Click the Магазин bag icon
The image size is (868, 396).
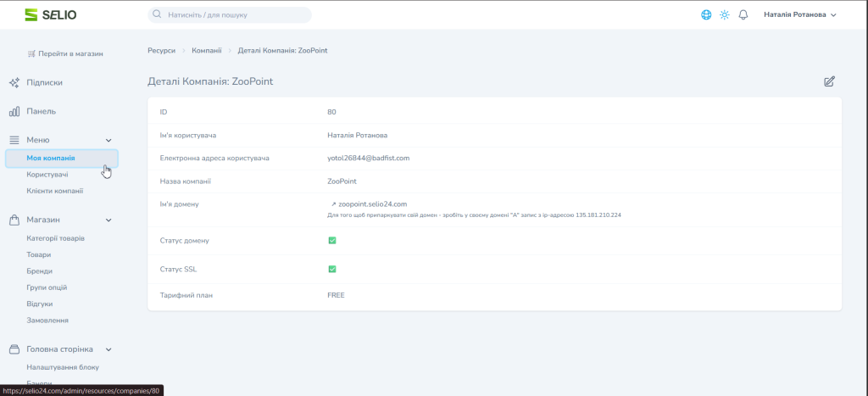14,220
